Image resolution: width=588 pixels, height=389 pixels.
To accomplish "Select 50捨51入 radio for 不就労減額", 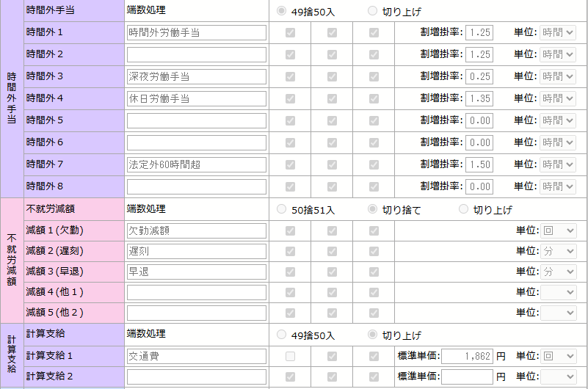I will (282, 209).
